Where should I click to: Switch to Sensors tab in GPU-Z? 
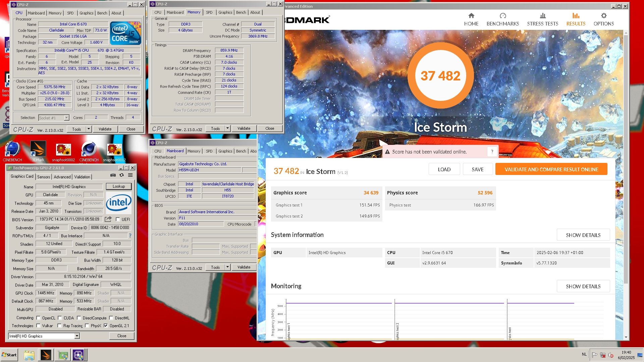(x=44, y=177)
